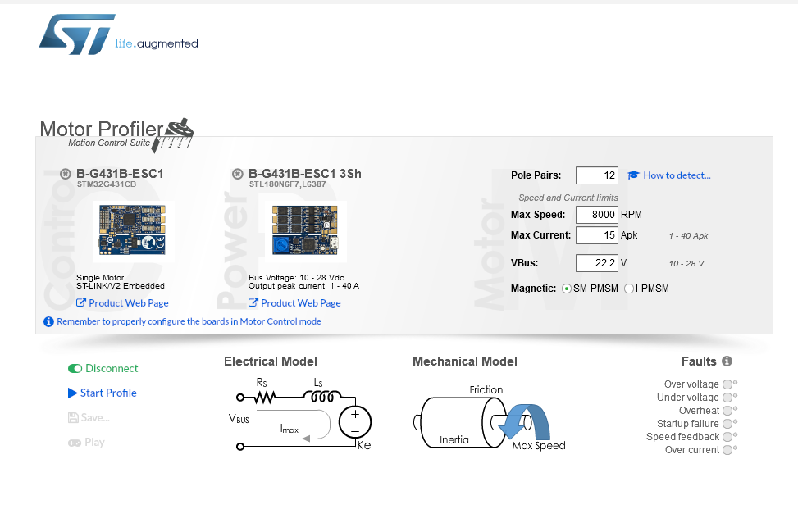
Task: Click the Startup failure fault indicator
Action: click(x=728, y=424)
